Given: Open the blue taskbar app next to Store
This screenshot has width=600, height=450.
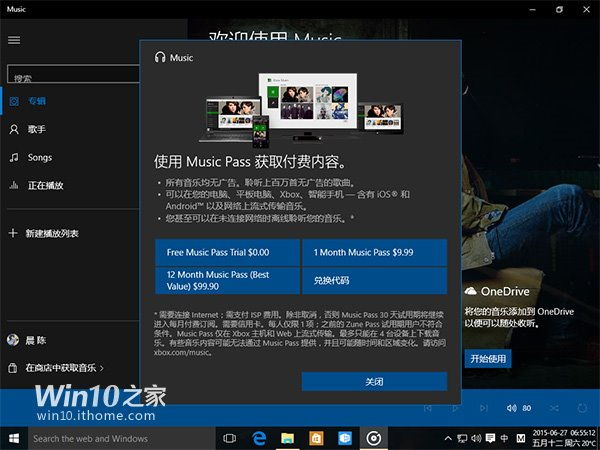Looking at the screenshot, I should tap(345, 439).
